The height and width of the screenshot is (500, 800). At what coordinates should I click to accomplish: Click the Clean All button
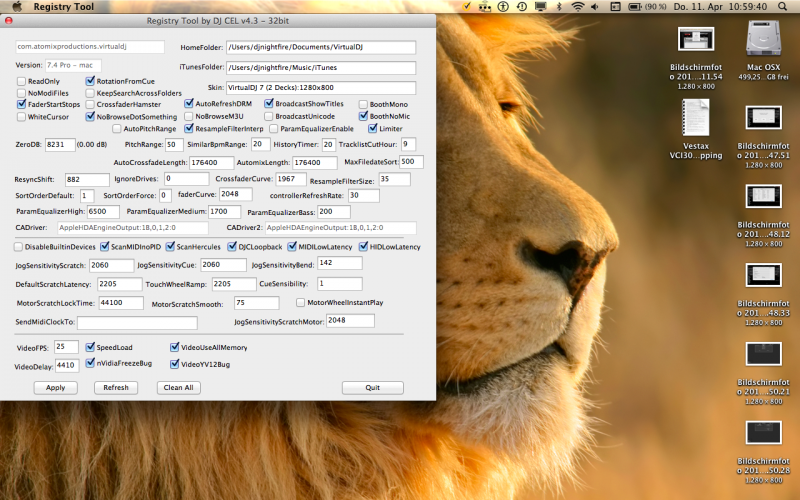point(178,387)
